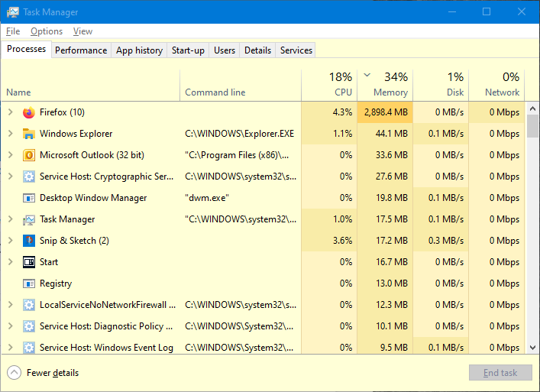Expand the Snip & Sketch process group
The width and height of the screenshot is (540, 392).
coord(11,241)
